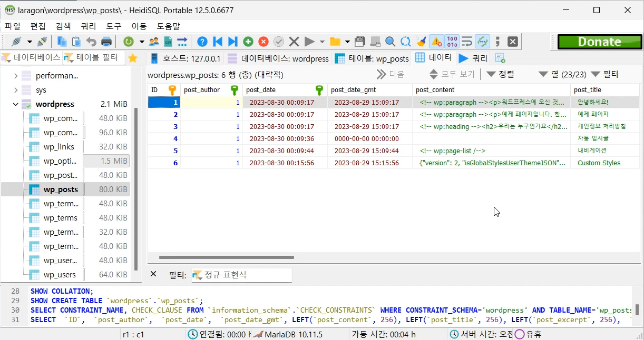Select the wp_links table in tree
644x340 pixels.
point(58,147)
